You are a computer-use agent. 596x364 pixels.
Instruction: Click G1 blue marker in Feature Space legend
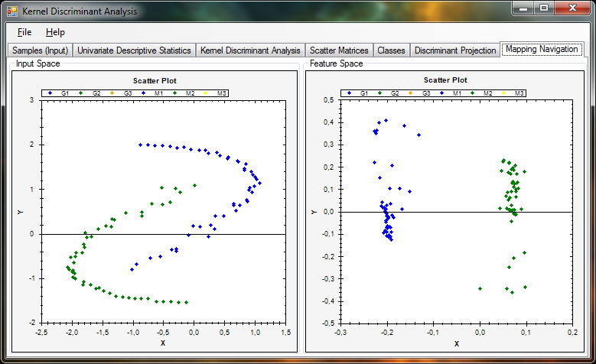349,93
